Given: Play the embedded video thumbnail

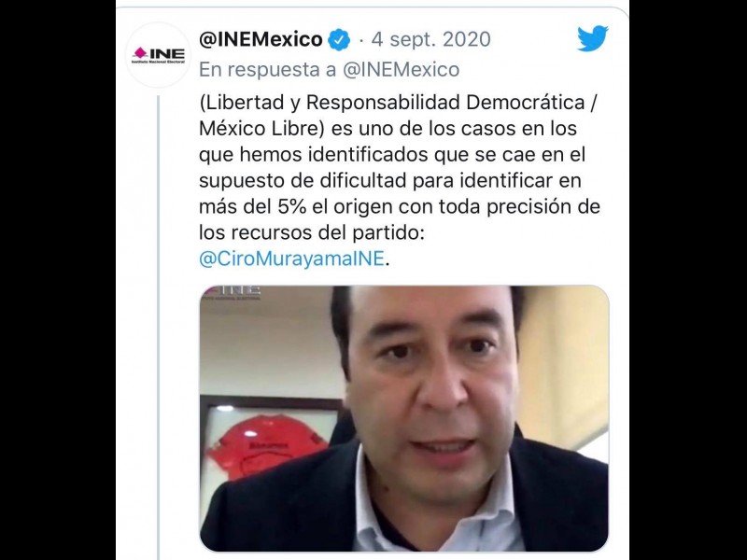Looking at the screenshot, I should 404,418.
